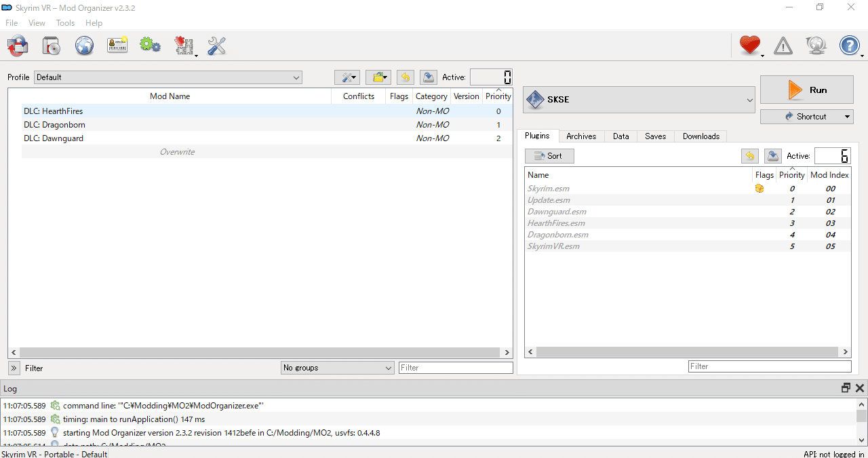Open executables editor gears icon

(x=150, y=45)
